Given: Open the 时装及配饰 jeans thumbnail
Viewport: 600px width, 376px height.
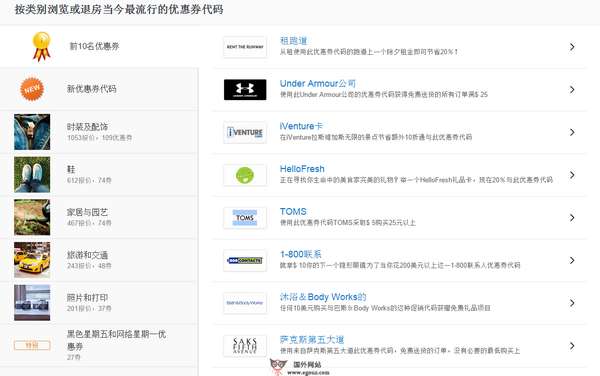Looking at the screenshot, I should [32, 132].
